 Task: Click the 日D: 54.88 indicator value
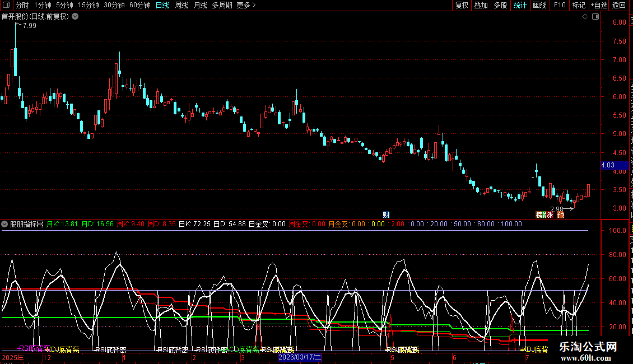(x=229, y=224)
